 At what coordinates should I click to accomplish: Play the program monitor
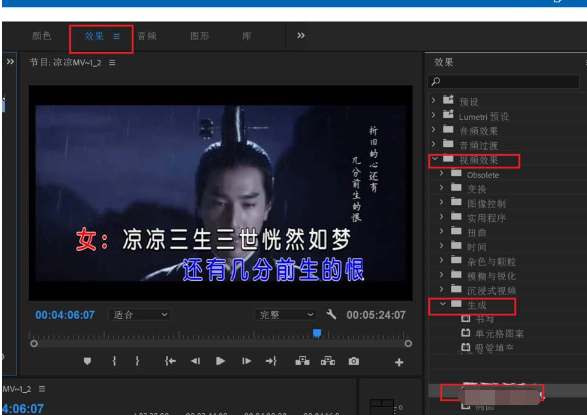click(220, 361)
